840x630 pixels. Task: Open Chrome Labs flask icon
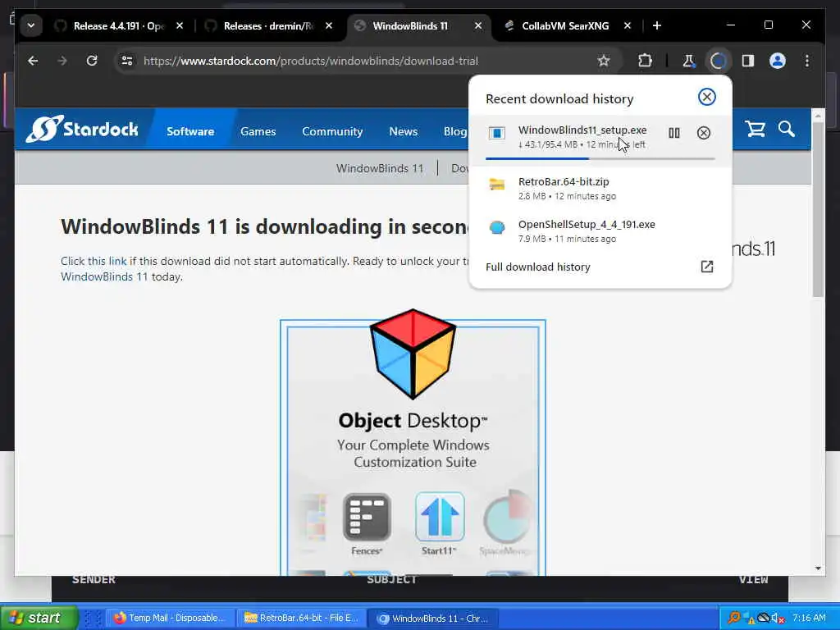pos(688,61)
